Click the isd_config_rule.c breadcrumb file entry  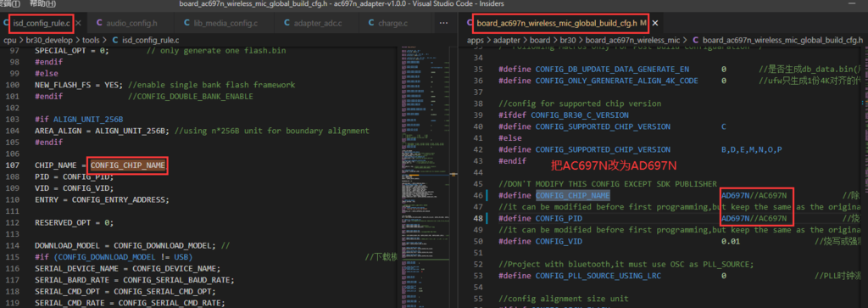click(145, 40)
